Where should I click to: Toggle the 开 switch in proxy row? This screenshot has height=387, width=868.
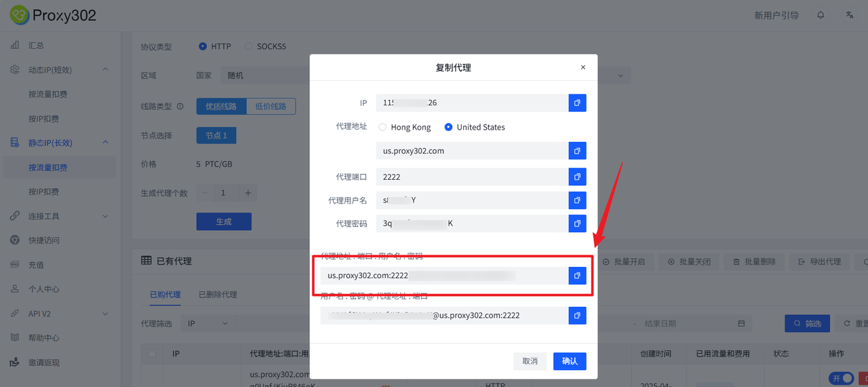click(842, 378)
